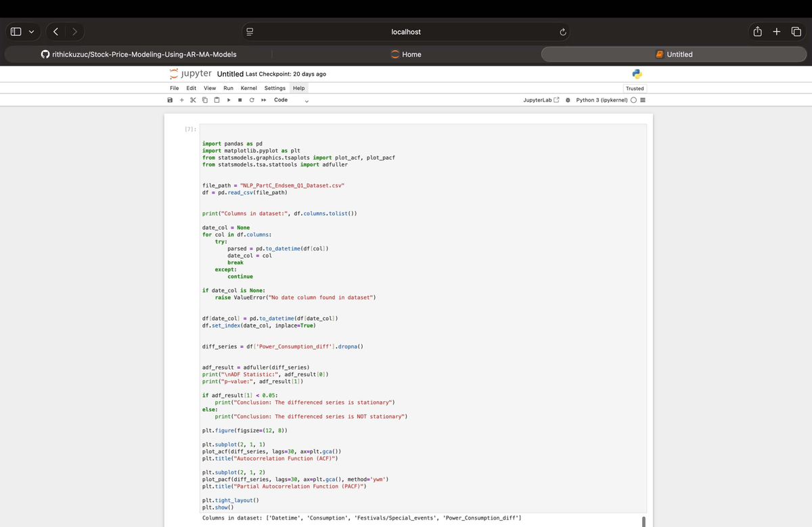Select the cell execution prompt [7]:

click(190, 129)
